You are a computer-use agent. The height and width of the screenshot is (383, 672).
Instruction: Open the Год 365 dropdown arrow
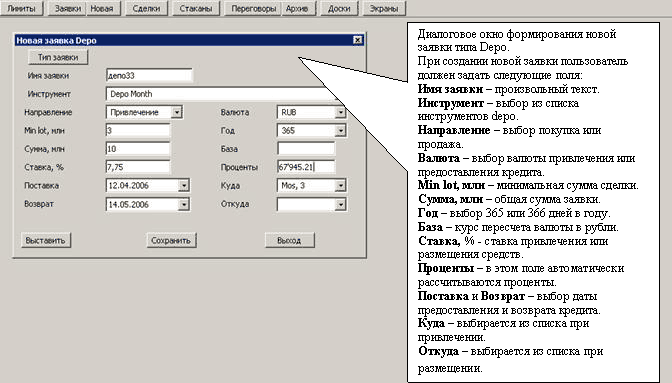point(340,131)
